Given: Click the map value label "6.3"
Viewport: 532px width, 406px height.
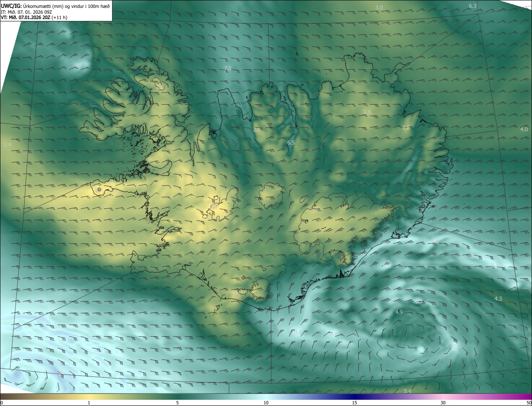Looking at the screenshot, I should 473,6.
